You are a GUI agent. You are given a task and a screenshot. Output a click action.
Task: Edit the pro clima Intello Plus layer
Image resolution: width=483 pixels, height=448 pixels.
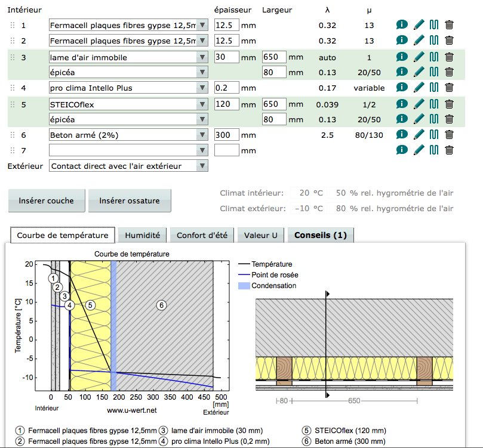pos(419,88)
